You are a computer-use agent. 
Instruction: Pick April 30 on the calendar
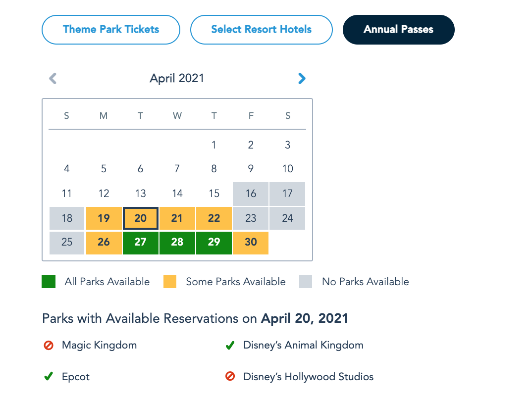click(251, 243)
